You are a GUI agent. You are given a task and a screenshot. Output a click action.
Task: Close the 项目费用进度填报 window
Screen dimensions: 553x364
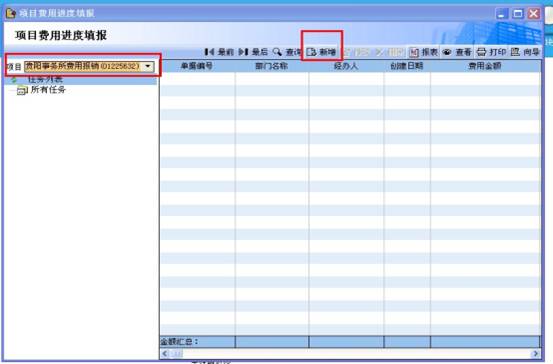tap(534, 14)
